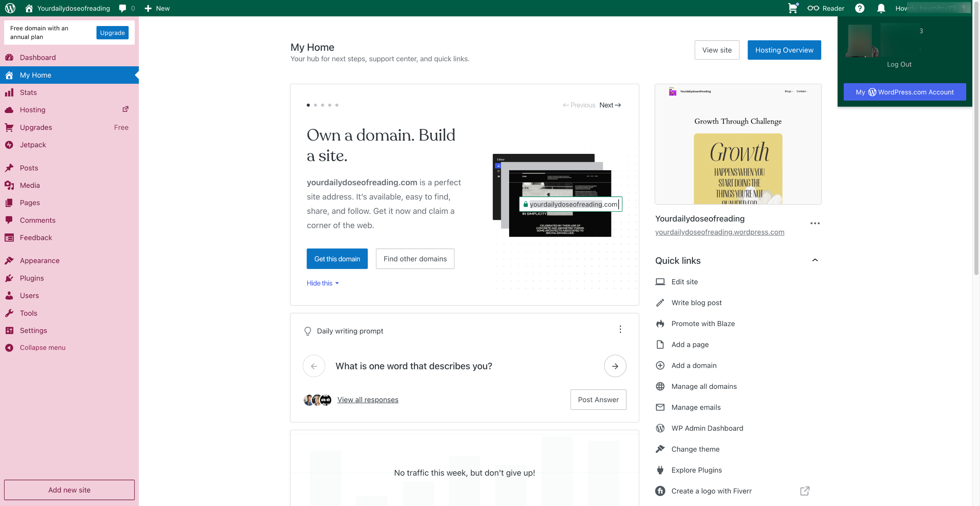Collapse the Quick links section

pos(815,260)
